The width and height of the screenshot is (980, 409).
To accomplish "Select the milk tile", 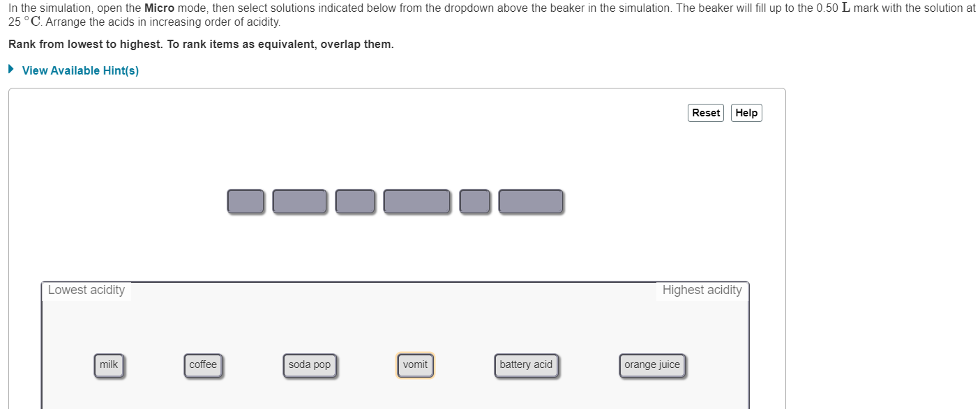I will pyautogui.click(x=109, y=364).
